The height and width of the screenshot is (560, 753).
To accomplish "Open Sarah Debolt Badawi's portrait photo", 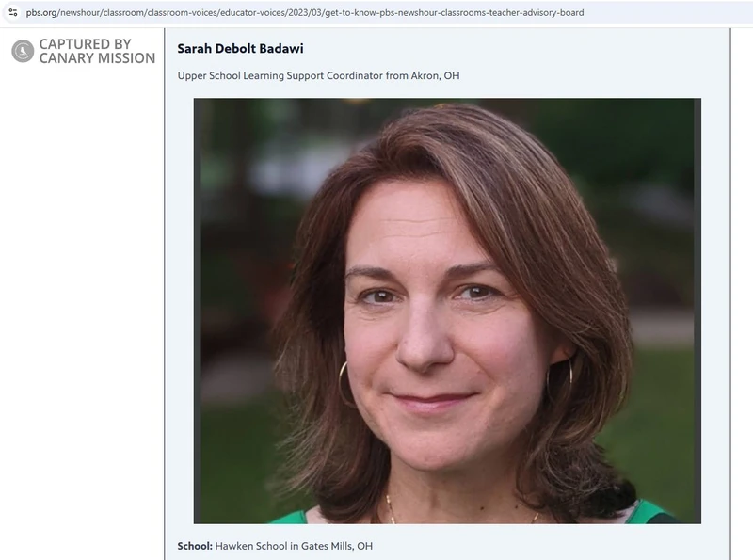I will pyautogui.click(x=447, y=311).
